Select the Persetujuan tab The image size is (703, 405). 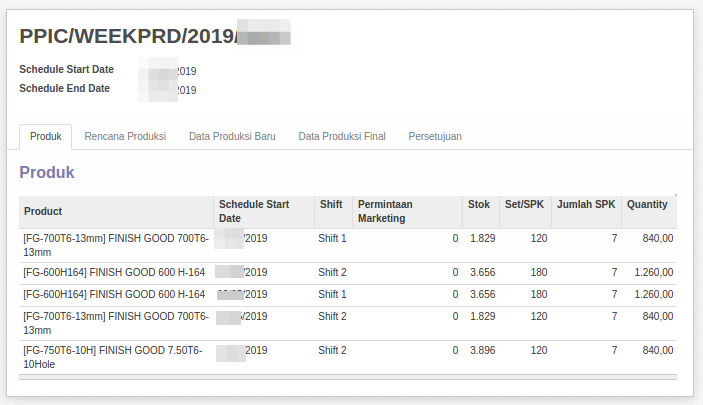pos(435,136)
